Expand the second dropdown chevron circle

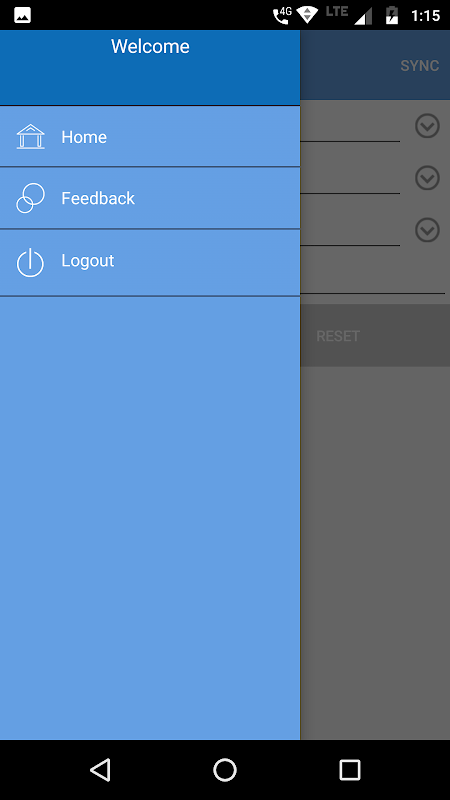click(427, 178)
